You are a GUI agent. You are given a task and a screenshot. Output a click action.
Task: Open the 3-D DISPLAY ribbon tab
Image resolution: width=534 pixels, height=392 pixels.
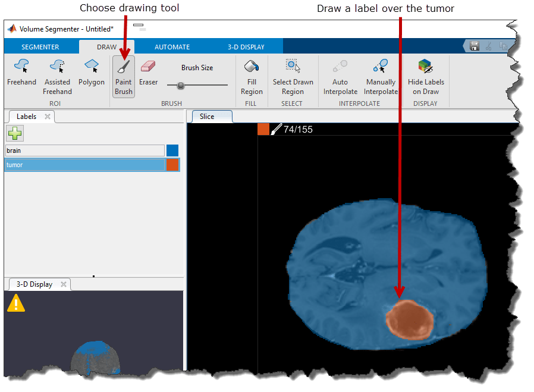click(x=246, y=47)
